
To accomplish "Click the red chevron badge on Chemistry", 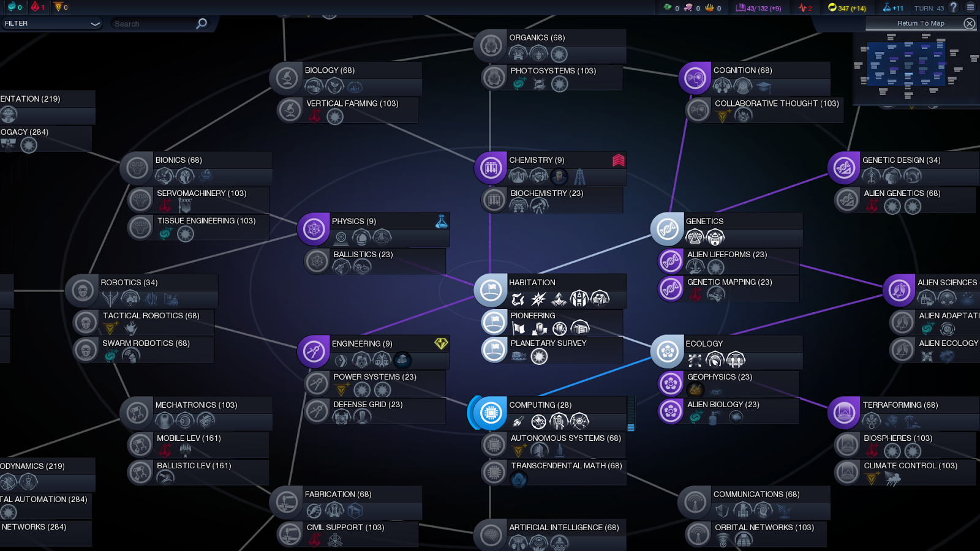I will (x=619, y=160).
